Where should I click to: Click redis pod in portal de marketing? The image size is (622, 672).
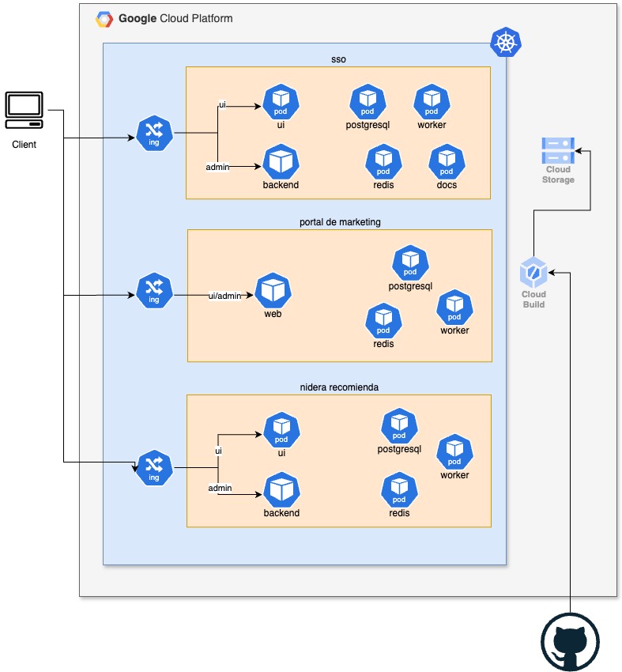pyautogui.click(x=383, y=320)
